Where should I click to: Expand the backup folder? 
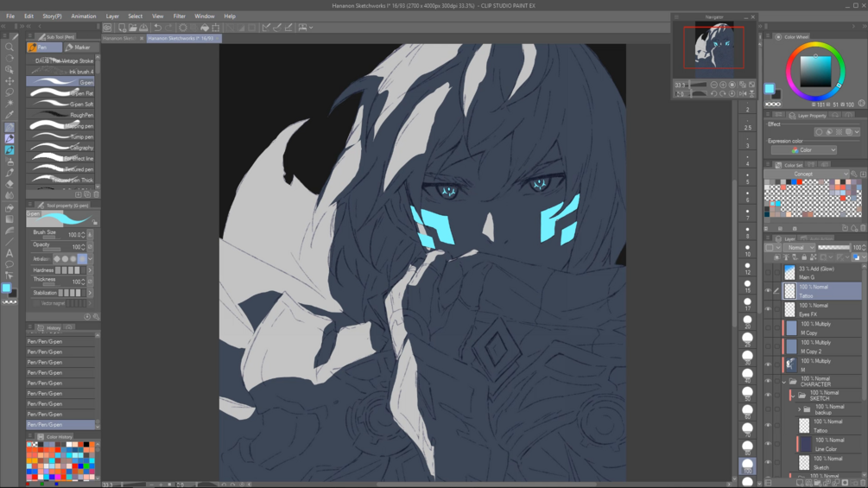799,409
